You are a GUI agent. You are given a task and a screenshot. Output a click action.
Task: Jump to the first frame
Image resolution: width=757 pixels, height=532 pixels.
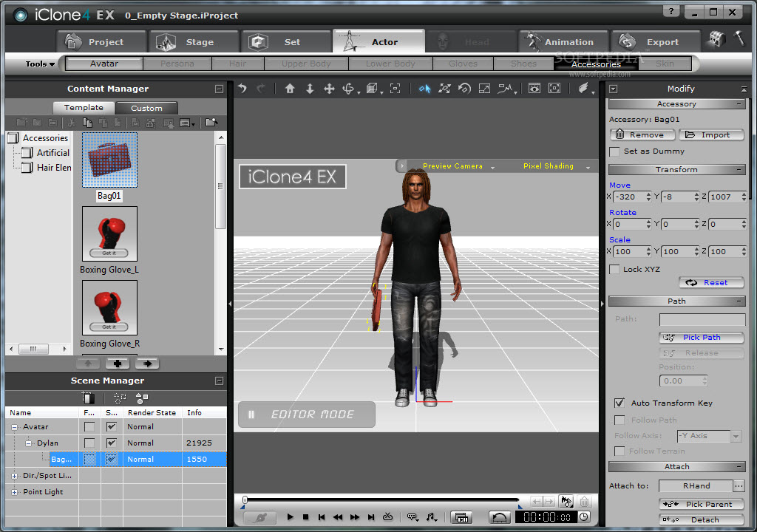pos(322,517)
